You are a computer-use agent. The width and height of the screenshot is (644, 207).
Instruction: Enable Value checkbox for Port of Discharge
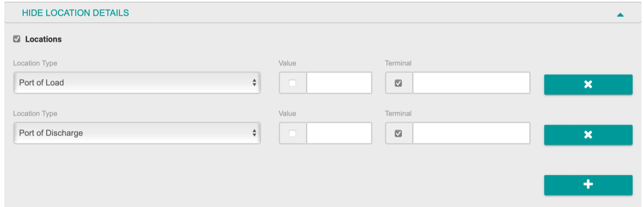click(x=292, y=133)
